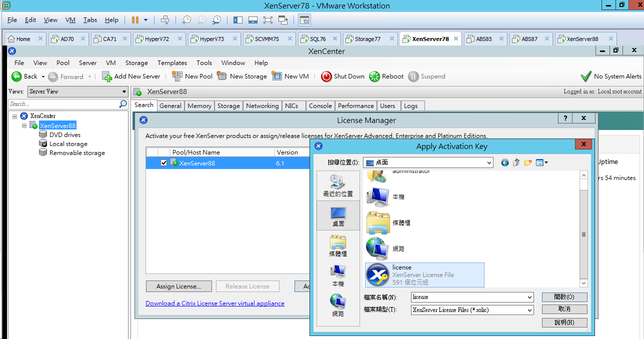Image resolution: width=644 pixels, height=339 pixels.
Task: Click the magnifier search icon
Action: pyautogui.click(x=123, y=104)
